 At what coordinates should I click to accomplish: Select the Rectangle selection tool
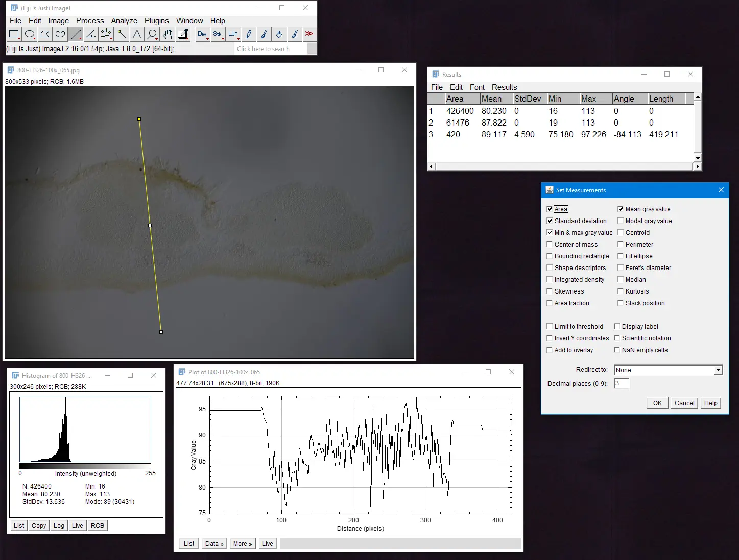click(14, 34)
